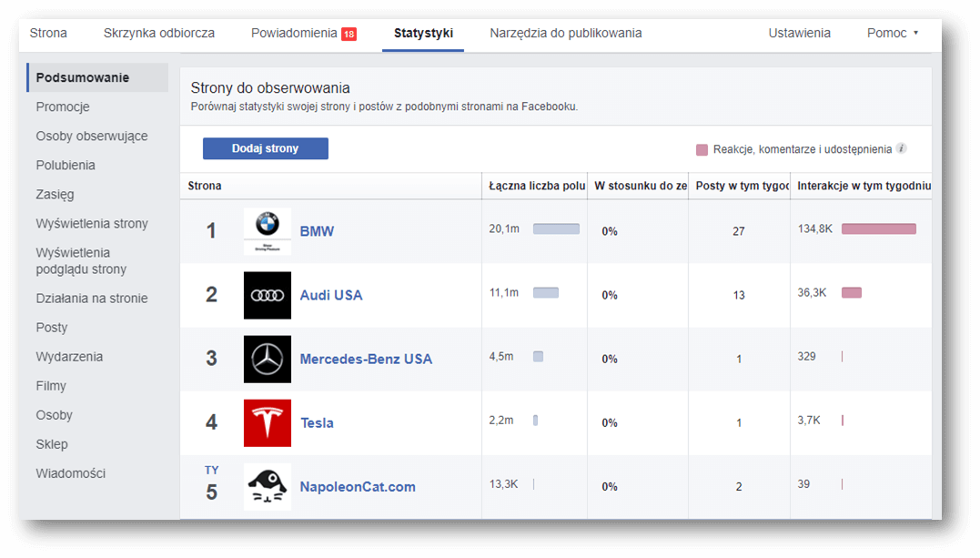The height and width of the screenshot is (558, 980).
Task: Click the Audi USA logo thumbnail
Action: [267, 295]
